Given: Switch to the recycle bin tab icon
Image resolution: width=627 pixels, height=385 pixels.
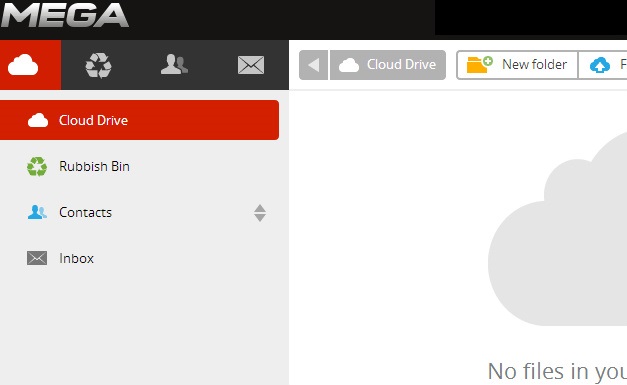Looking at the screenshot, I should click(x=98, y=65).
